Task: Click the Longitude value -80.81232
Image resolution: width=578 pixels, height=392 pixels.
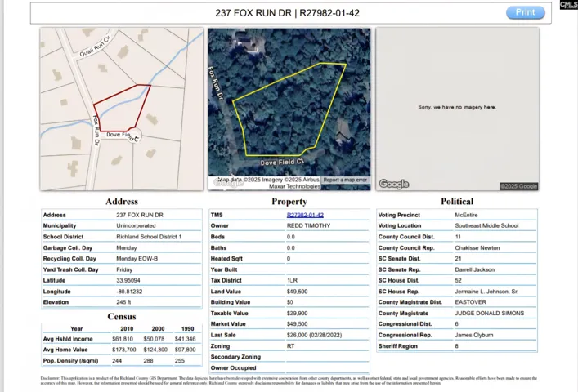Action: (x=129, y=292)
